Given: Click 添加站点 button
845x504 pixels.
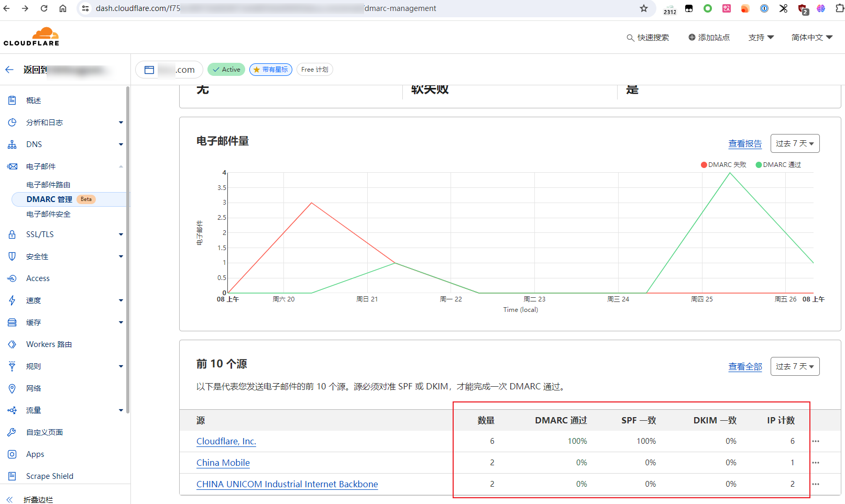Looking at the screenshot, I should pos(709,37).
